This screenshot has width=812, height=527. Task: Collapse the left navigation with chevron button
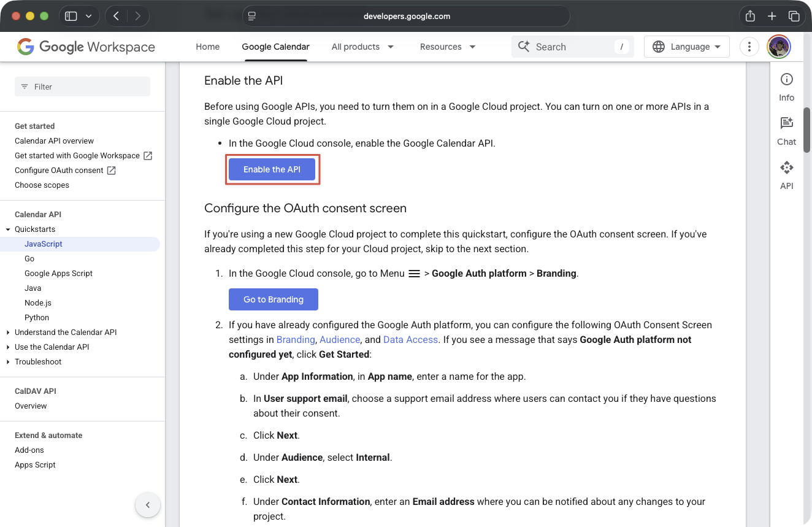148,505
